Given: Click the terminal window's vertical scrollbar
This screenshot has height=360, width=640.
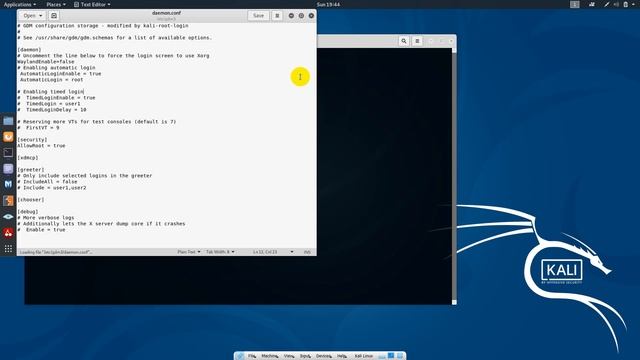Looking at the screenshot, I should (x=454, y=176).
